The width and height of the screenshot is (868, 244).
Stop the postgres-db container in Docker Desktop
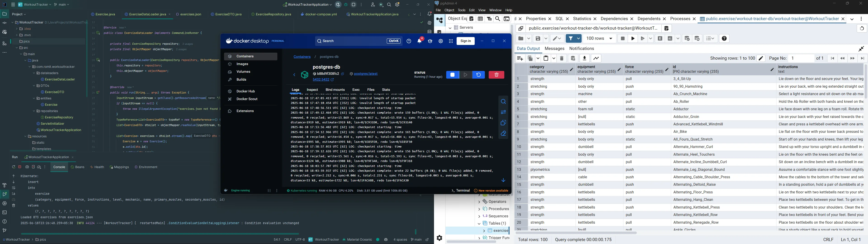pyautogui.click(x=452, y=75)
